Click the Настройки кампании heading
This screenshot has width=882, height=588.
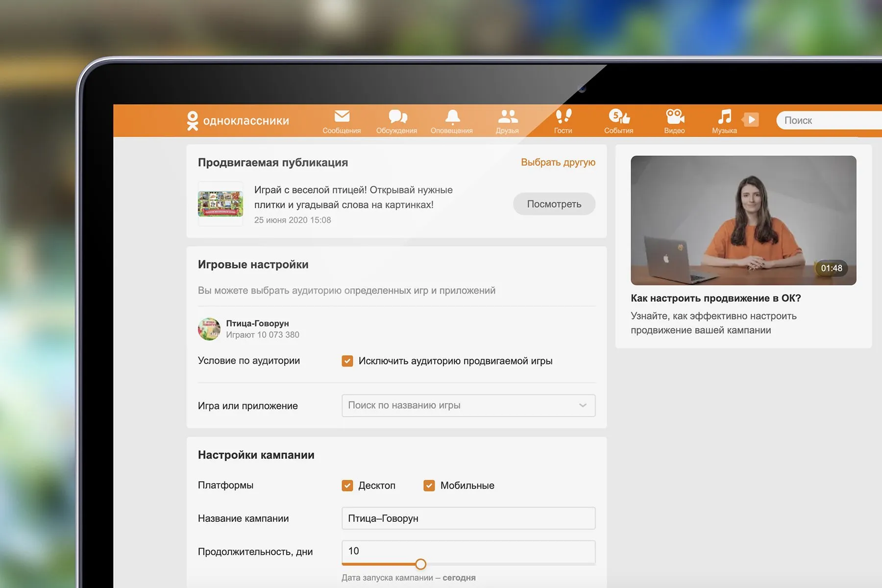256,455
